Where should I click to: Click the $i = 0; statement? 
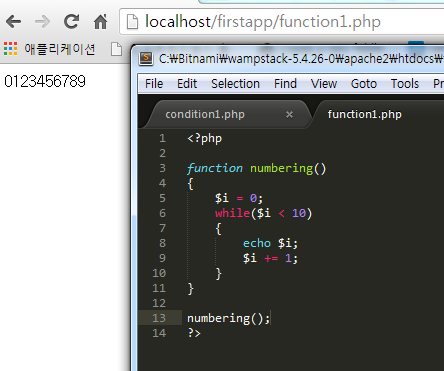pos(239,198)
